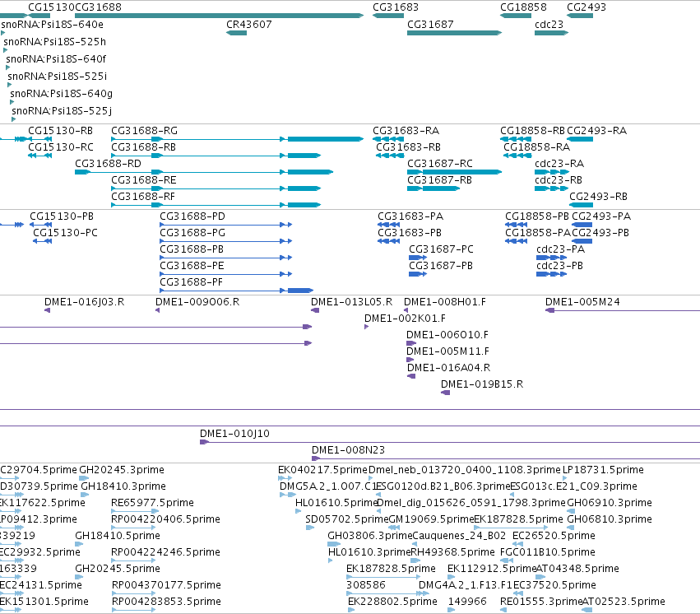Click clone end DME1-016A04.R
The image size is (700, 614).
pos(411,376)
